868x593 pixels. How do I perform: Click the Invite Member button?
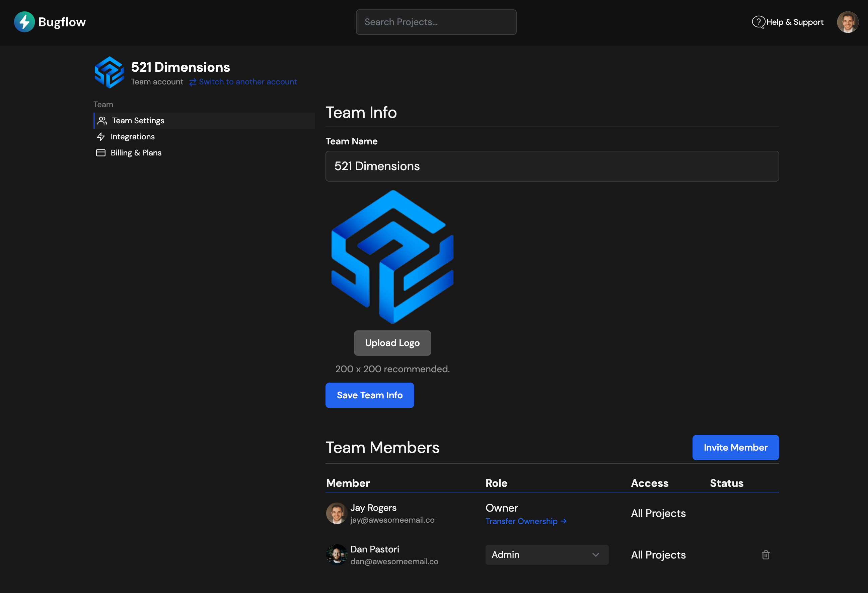click(x=735, y=448)
